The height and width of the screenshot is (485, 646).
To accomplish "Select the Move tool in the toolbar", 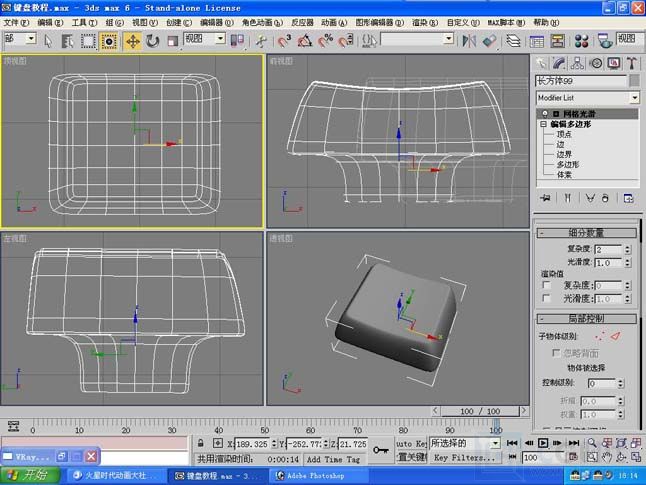I will pyautogui.click(x=132, y=40).
